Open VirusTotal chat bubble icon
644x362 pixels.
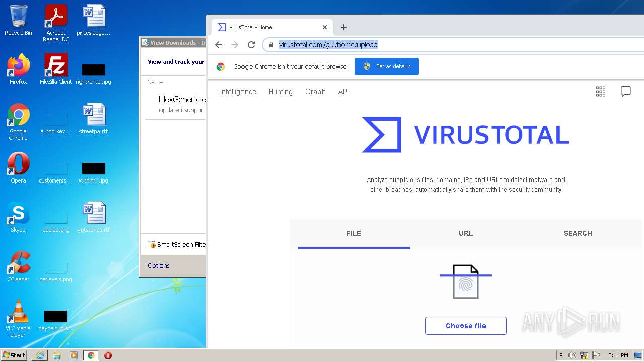(x=626, y=92)
